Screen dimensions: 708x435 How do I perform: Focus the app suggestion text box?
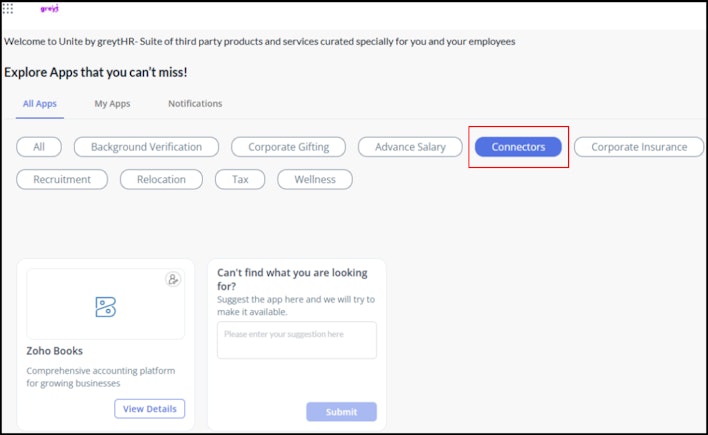click(x=297, y=340)
